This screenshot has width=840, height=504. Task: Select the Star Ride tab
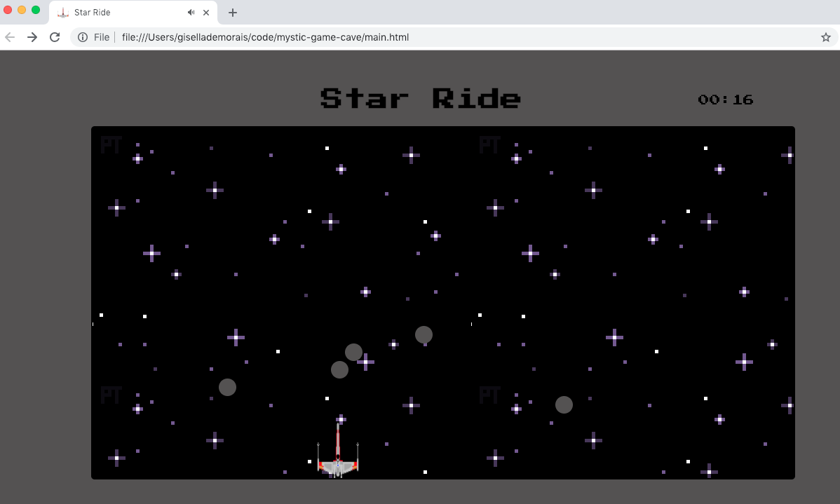click(x=133, y=13)
